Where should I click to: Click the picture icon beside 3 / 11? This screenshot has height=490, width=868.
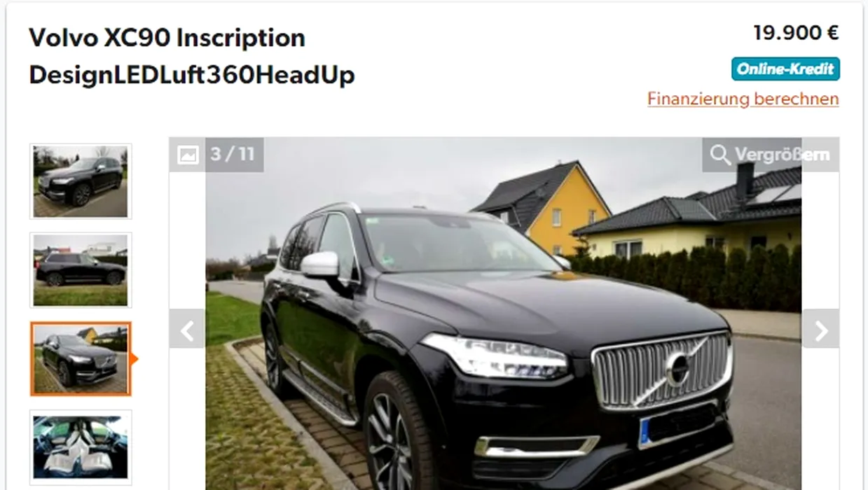pyautogui.click(x=188, y=155)
